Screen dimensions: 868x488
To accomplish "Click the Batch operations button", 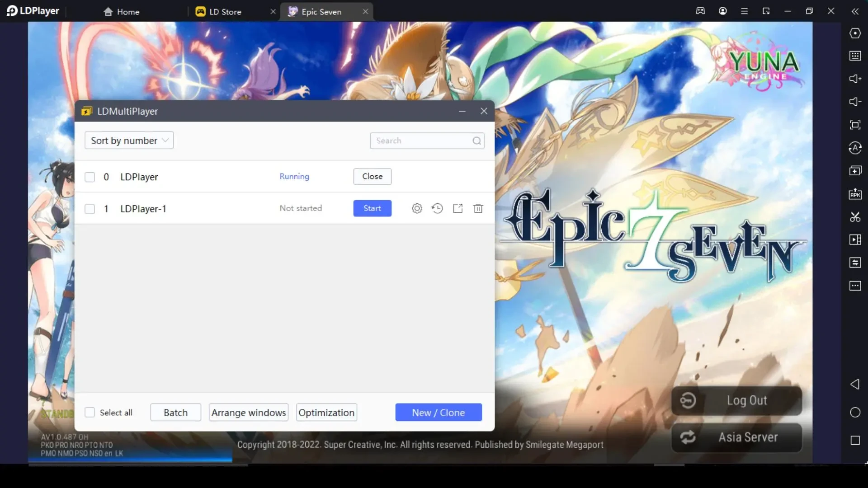I will 175,413.
